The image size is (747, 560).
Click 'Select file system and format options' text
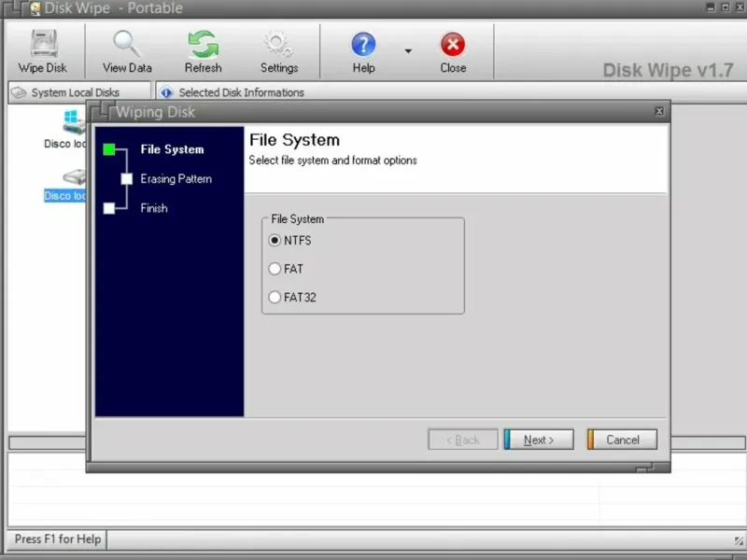(333, 161)
